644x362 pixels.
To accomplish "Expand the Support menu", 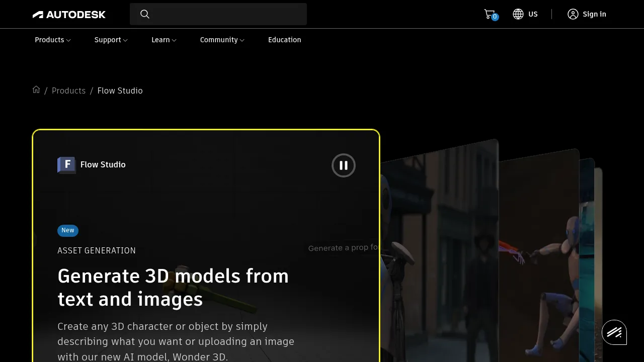I will pyautogui.click(x=111, y=40).
